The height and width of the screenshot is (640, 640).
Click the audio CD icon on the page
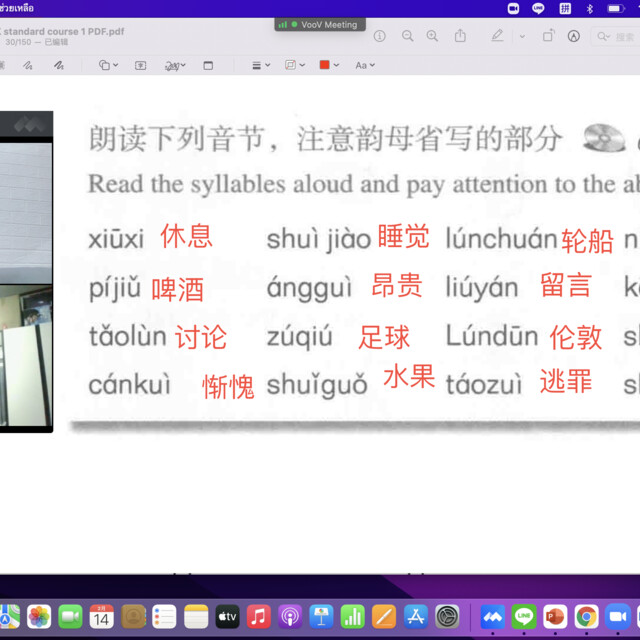(x=604, y=138)
